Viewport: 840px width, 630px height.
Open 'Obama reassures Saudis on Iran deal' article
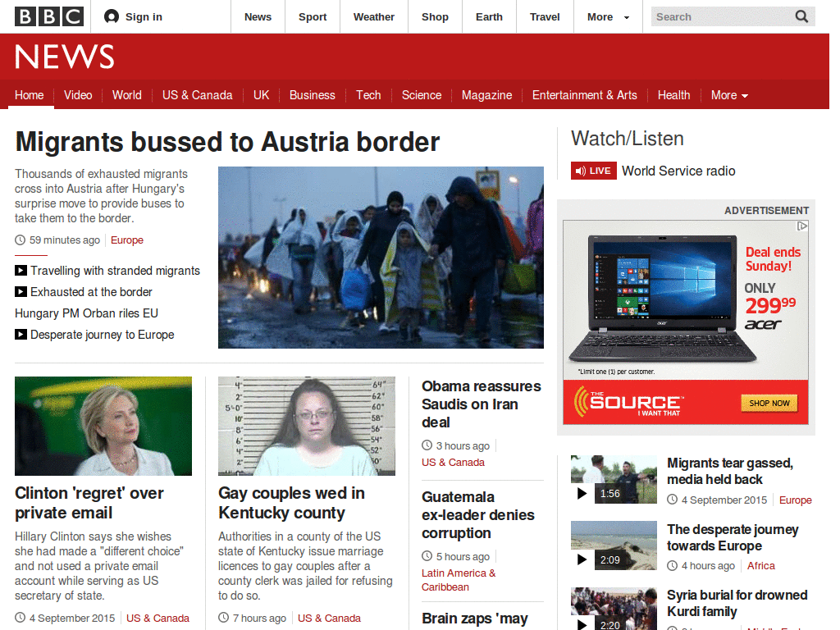pyautogui.click(x=481, y=404)
